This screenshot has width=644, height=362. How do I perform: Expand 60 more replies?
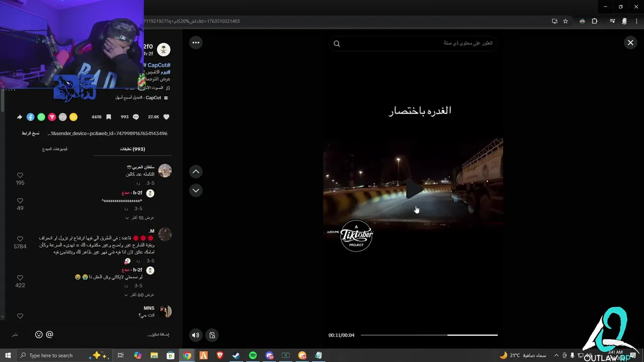click(x=139, y=295)
